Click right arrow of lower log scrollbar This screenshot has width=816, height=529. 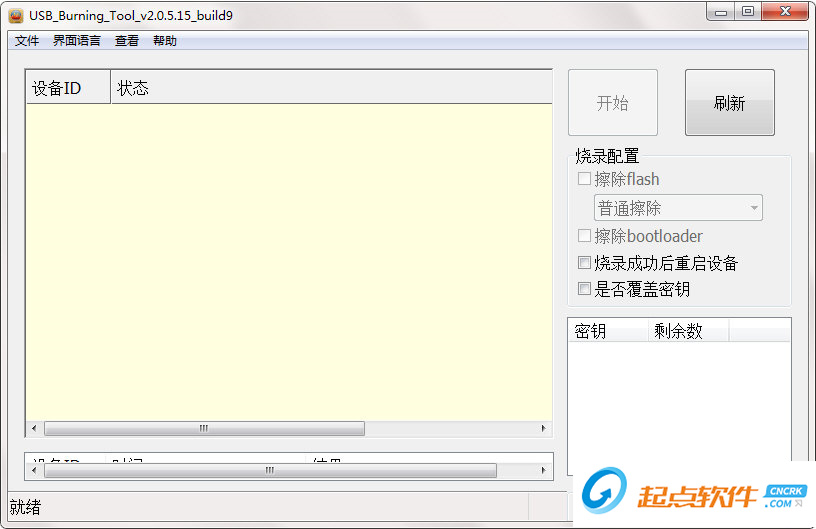(543, 470)
